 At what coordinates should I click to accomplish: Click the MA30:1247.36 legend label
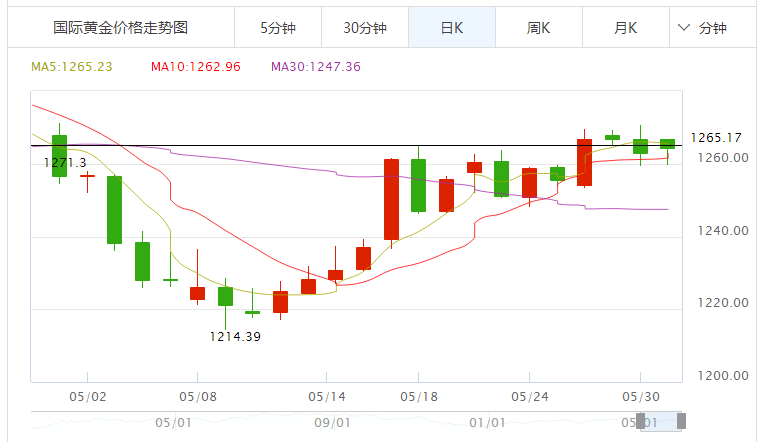316,66
